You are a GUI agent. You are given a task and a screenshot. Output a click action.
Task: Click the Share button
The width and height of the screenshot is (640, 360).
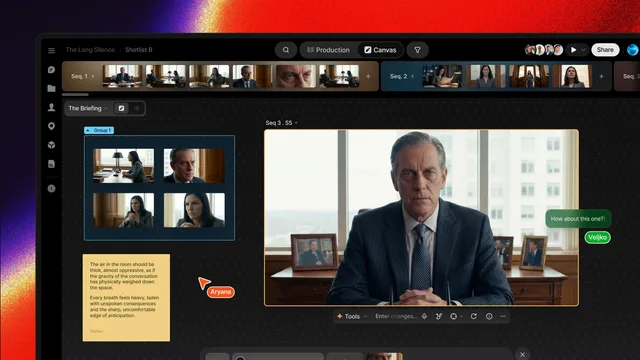[x=605, y=50]
